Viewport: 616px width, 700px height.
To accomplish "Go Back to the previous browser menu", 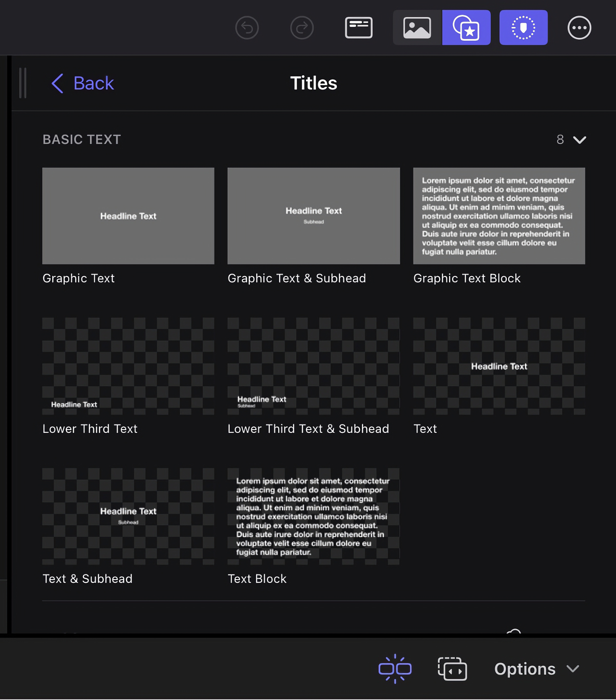I will pyautogui.click(x=82, y=83).
